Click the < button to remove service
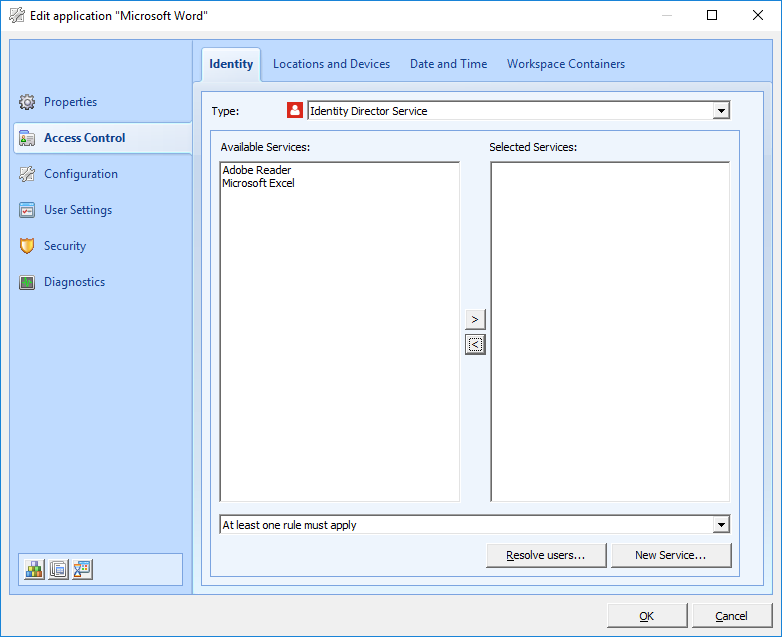Viewport: 782px width, 637px height. 475,345
